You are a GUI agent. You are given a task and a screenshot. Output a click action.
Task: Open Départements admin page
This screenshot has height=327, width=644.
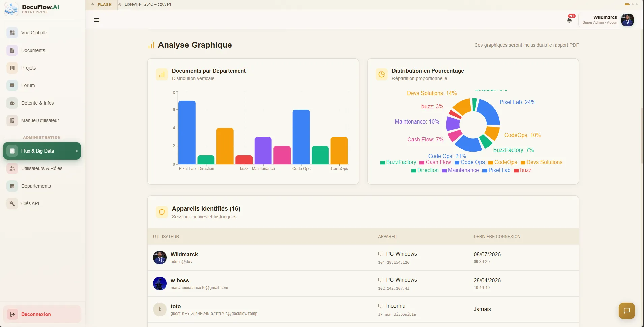42,186
